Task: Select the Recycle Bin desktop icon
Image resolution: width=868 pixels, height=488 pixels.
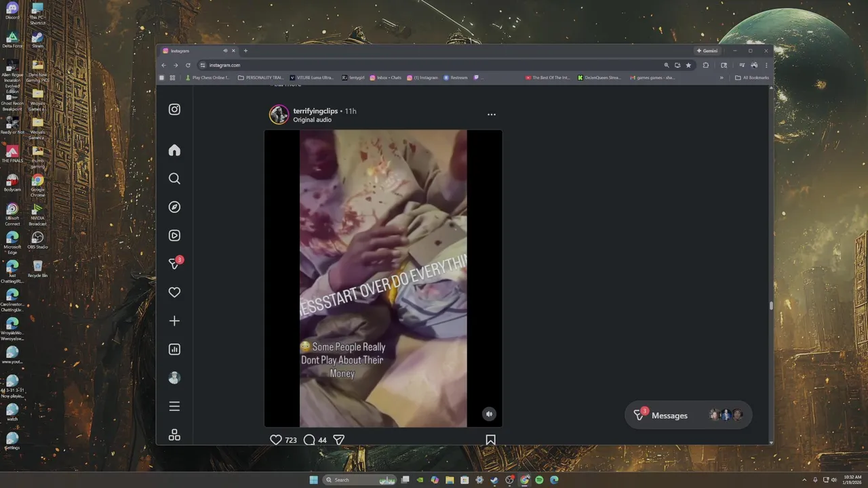Action: (37, 269)
